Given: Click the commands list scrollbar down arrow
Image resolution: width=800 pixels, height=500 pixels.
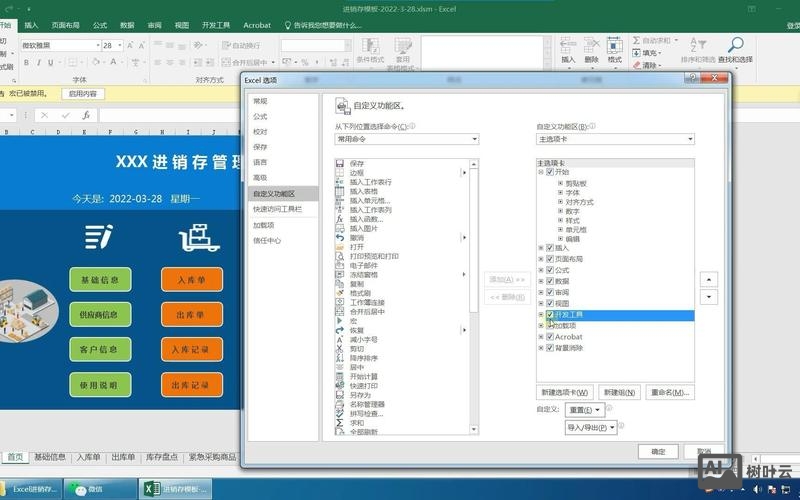Looking at the screenshot, I should point(473,430).
